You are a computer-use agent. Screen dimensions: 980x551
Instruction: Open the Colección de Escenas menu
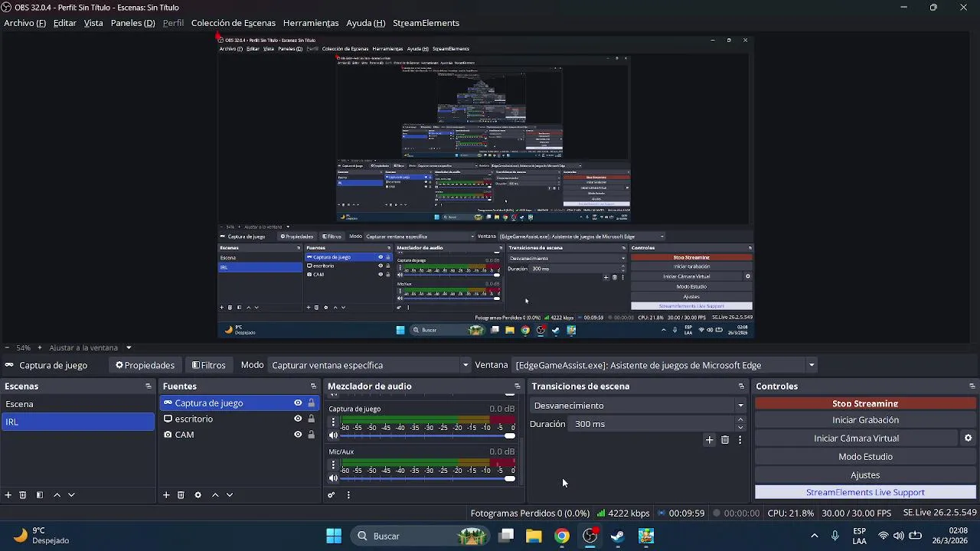233,23
